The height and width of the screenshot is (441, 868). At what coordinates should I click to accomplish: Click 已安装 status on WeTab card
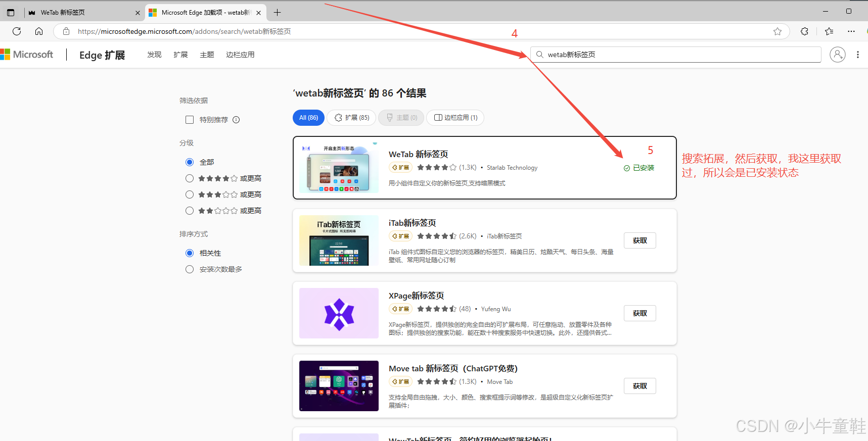pos(639,168)
